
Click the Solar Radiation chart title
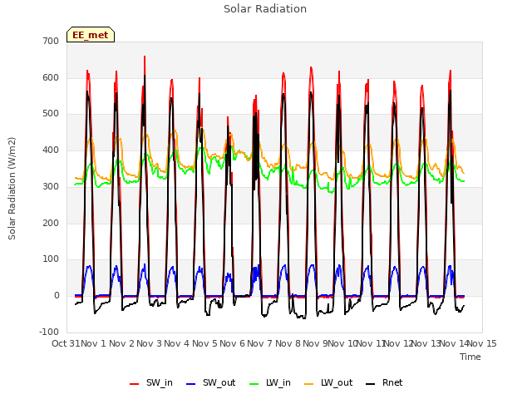click(x=265, y=9)
